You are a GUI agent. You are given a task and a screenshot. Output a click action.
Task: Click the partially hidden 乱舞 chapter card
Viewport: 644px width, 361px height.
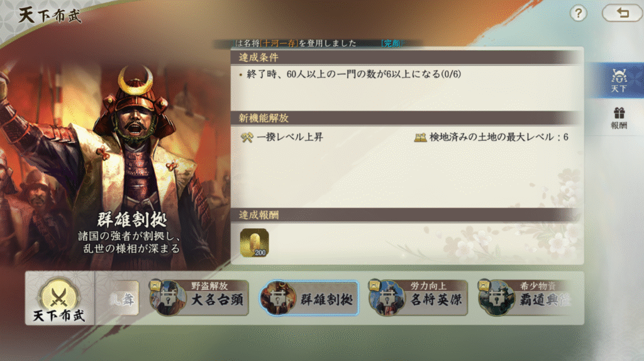point(123,298)
